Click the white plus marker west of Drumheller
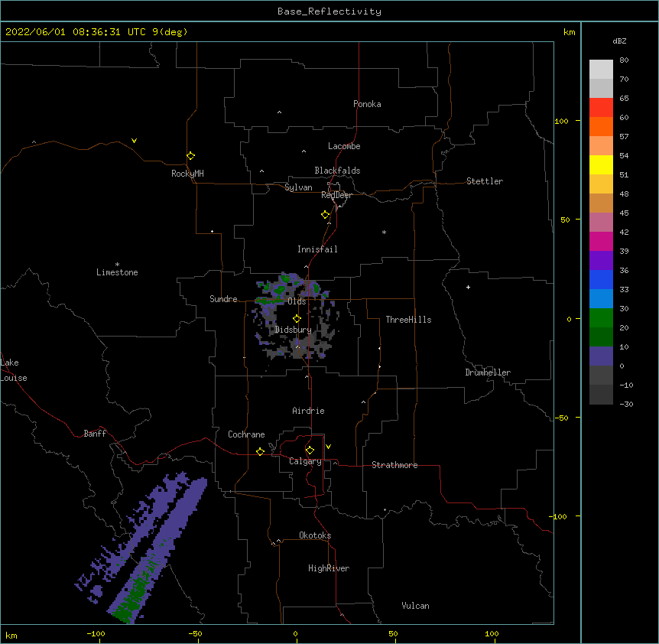 pos(468,287)
